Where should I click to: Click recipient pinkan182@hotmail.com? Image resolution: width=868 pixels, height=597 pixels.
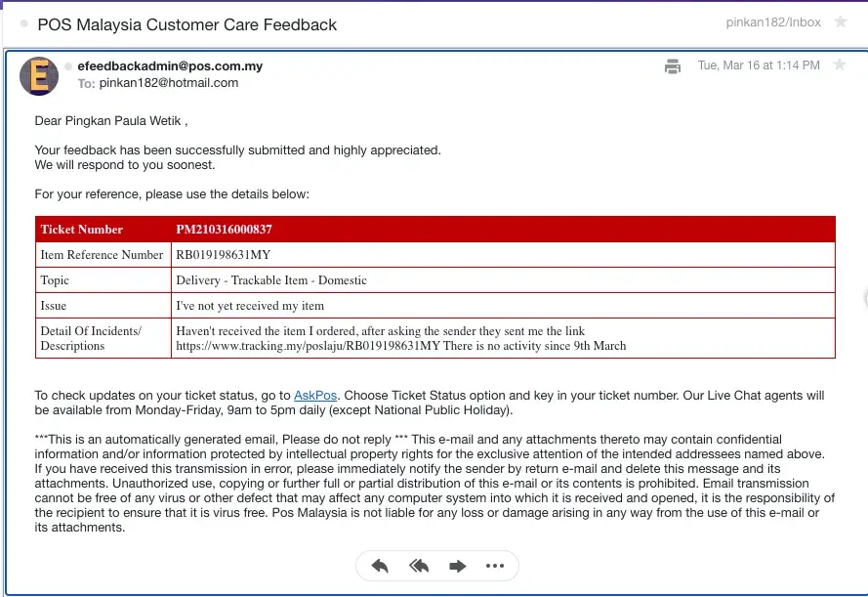pyautogui.click(x=168, y=83)
